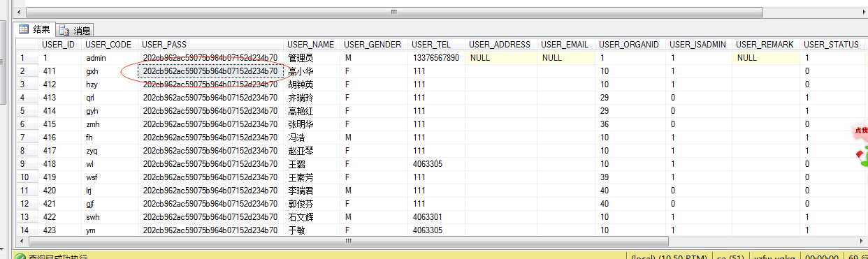Select the gyh user code cell

point(110,111)
